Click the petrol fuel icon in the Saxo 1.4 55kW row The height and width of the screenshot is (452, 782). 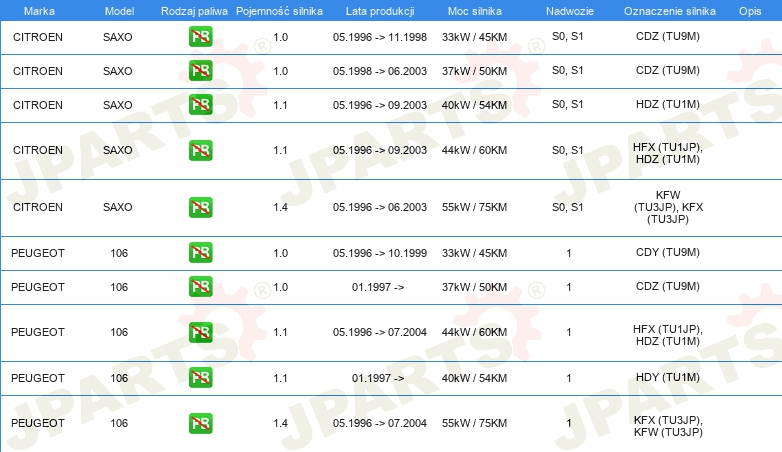(200, 207)
